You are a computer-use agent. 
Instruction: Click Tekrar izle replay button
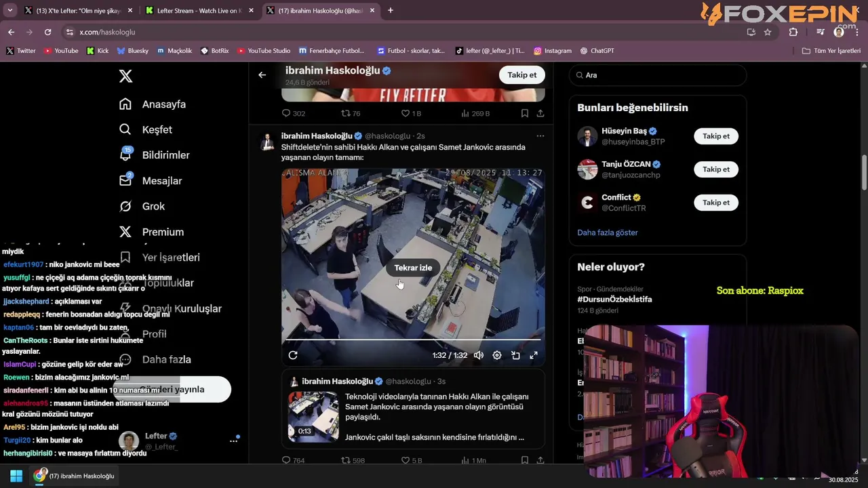point(413,268)
